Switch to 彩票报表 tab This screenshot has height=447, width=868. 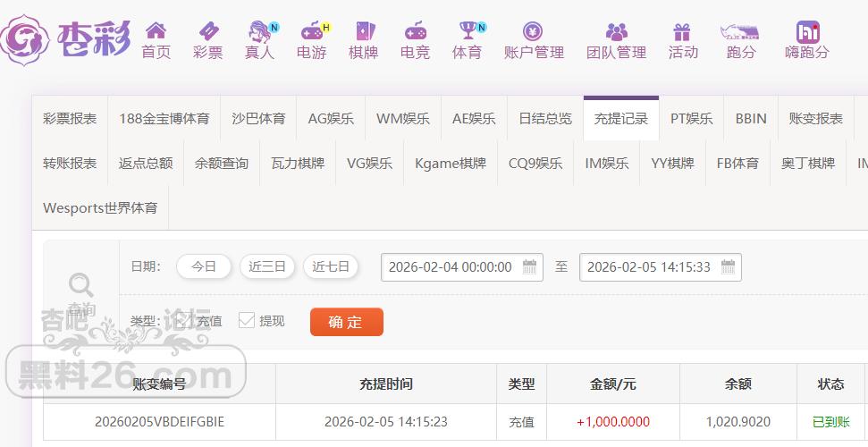click(x=70, y=119)
